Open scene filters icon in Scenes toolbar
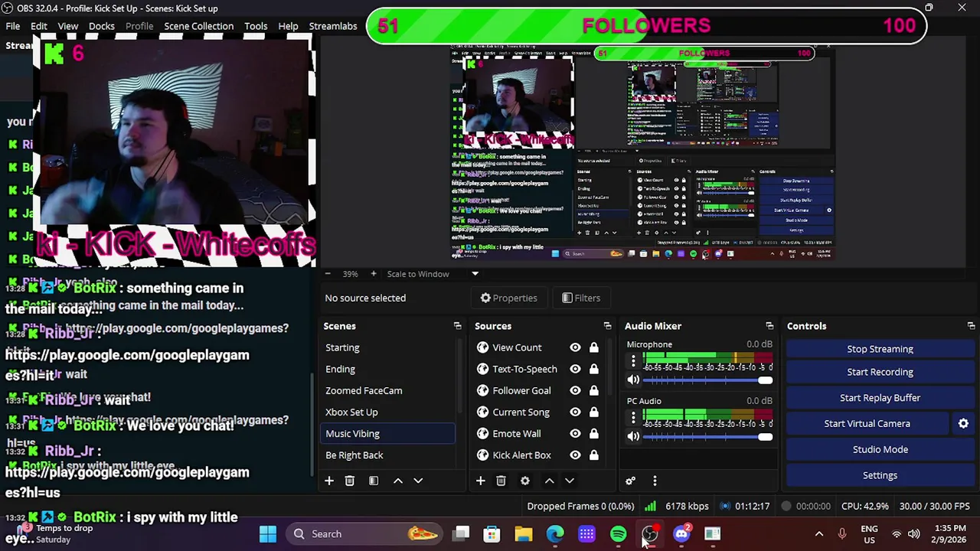980x551 pixels. tap(374, 481)
